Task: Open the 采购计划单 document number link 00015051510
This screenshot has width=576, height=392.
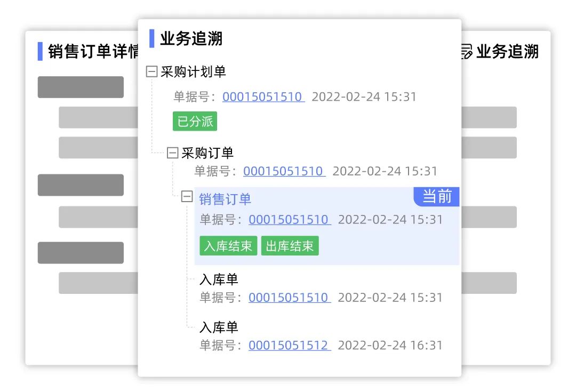Action: [x=263, y=97]
